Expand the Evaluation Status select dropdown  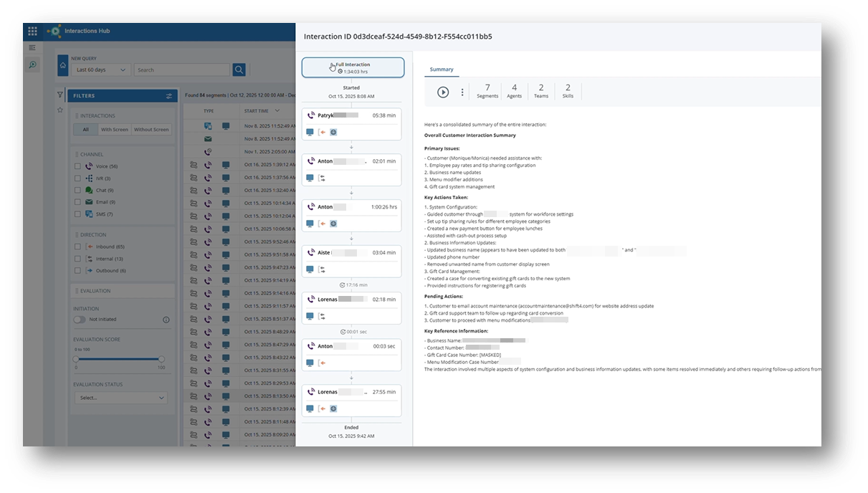point(120,398)
